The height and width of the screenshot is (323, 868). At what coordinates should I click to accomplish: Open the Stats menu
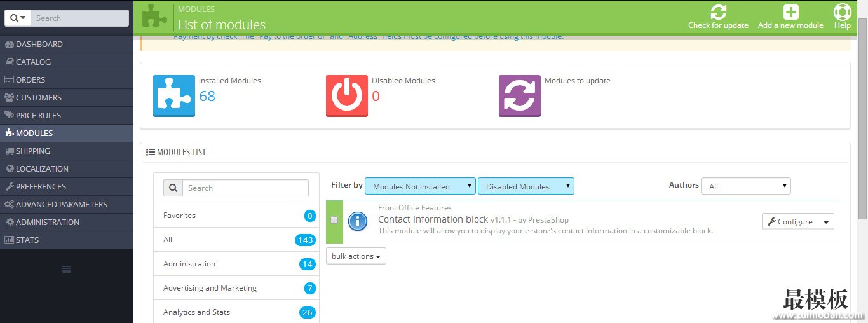(67, 240)
